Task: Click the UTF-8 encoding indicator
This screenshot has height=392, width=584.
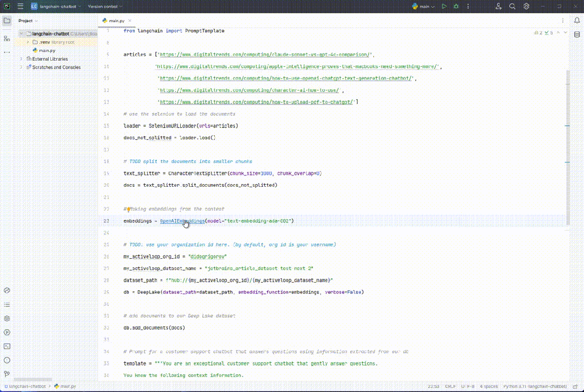Action: pos(468,387)
